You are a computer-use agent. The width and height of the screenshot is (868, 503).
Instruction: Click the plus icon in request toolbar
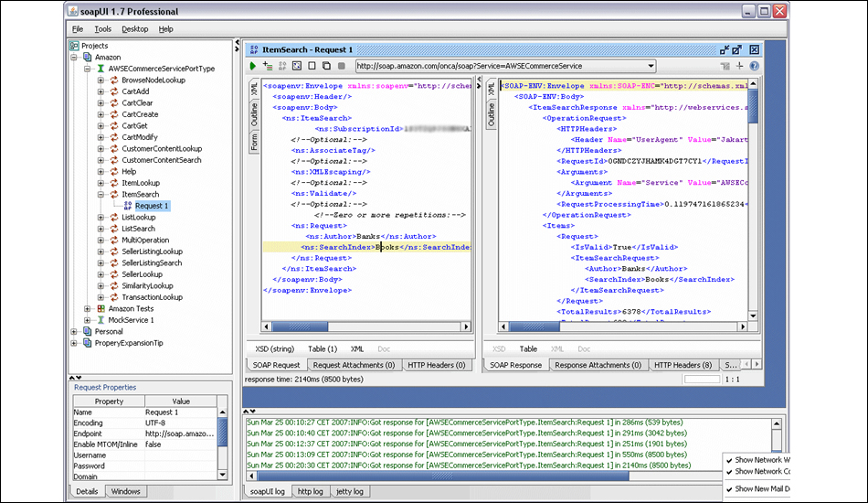coord(739,66)
